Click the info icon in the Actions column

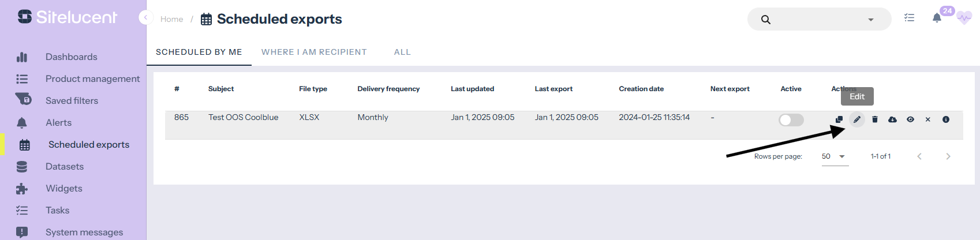click(x=946, y=119)
